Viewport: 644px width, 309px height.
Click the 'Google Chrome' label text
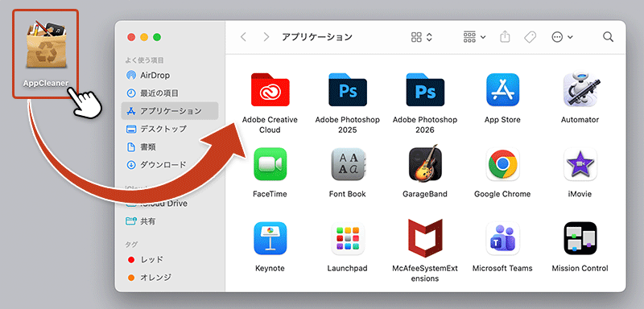tap(502, 194)
